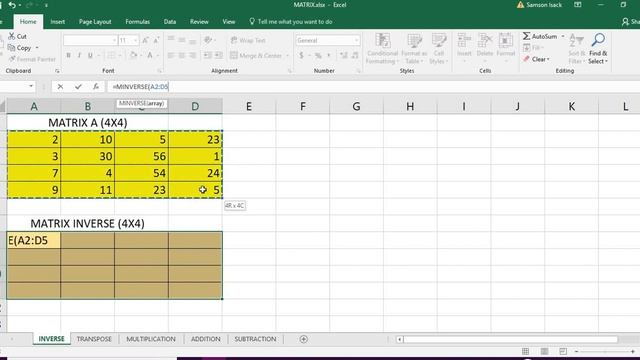The height and width of the screenshot is (360, 640).
Task: Toggle Wrap Text
Action: pyautogui.click(x=248, y=40)
